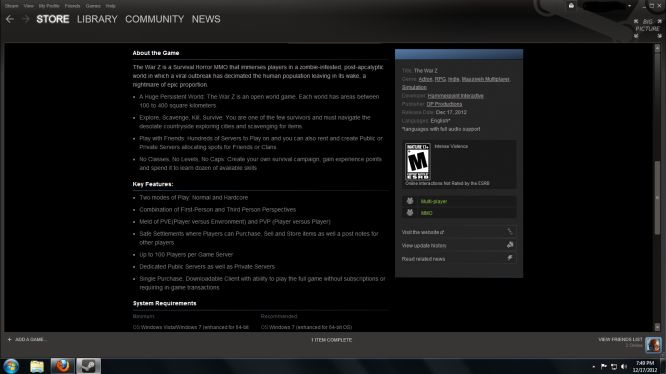Click the icon on View update history row
The height and width of the screenshot is (374, 666).
click(x=510, y=245)
